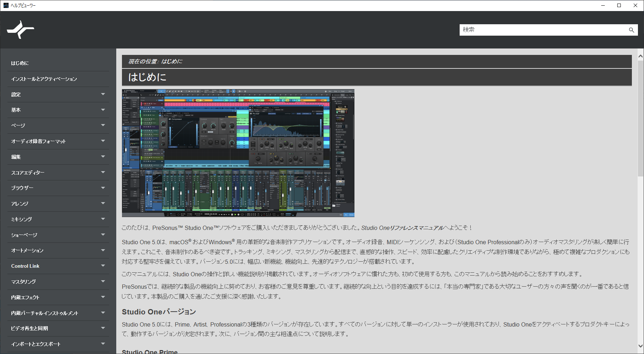This screenshot has width=644, height=354.
Task: Open インストールとアクティベーション in the sidebar
Action: 44,79
